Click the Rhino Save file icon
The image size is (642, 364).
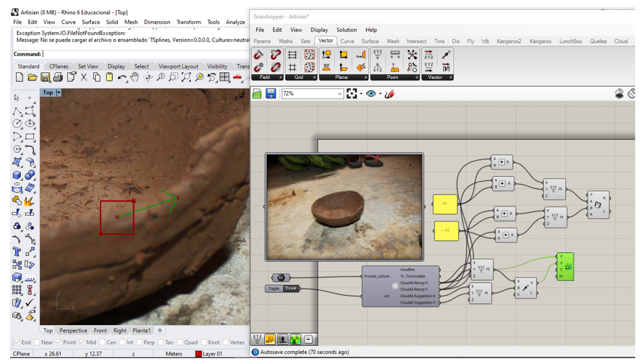point(45,77)
